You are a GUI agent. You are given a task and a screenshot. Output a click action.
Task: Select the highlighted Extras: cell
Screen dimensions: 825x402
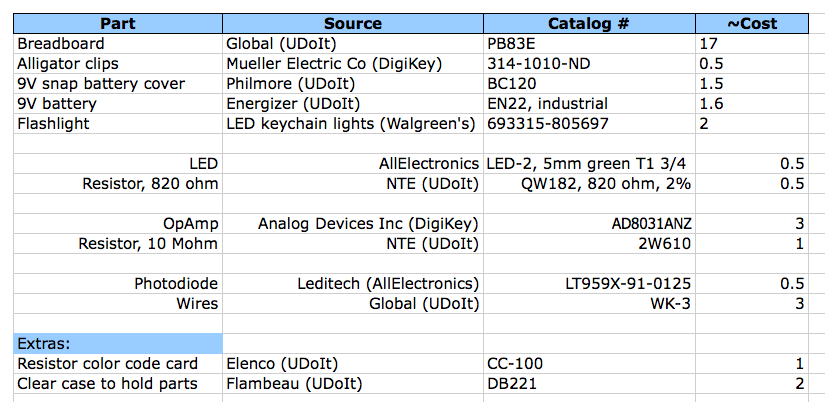pos(119,343)
